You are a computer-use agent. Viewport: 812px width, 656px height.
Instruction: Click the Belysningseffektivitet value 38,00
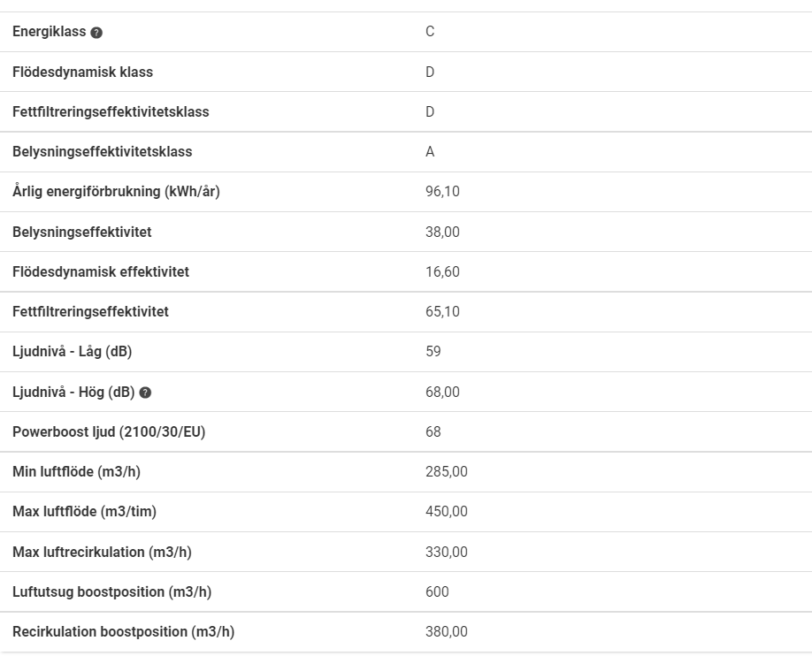443,232
